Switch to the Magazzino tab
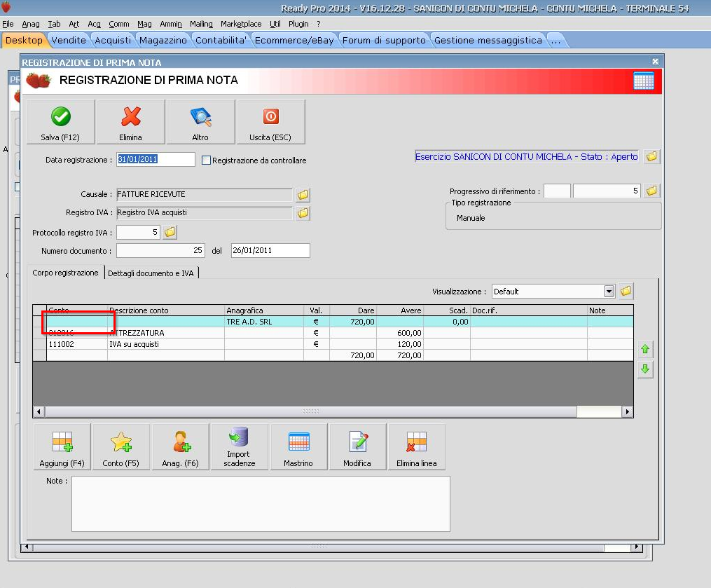 (163, 41)
